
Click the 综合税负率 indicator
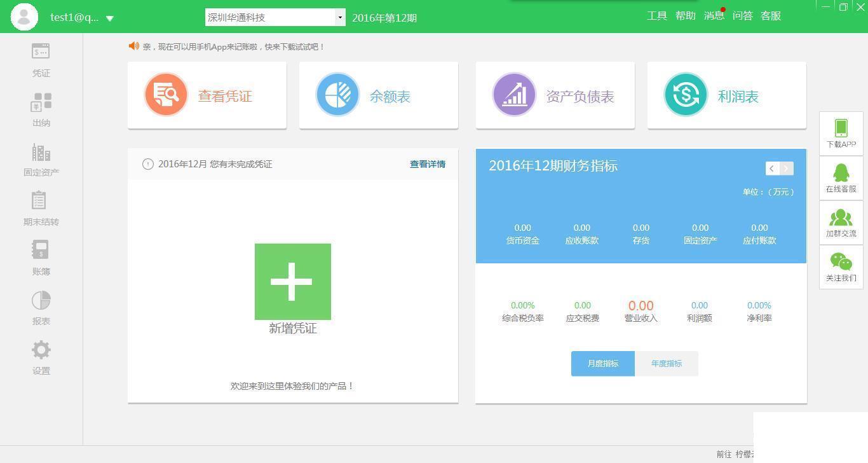[523, 312]
